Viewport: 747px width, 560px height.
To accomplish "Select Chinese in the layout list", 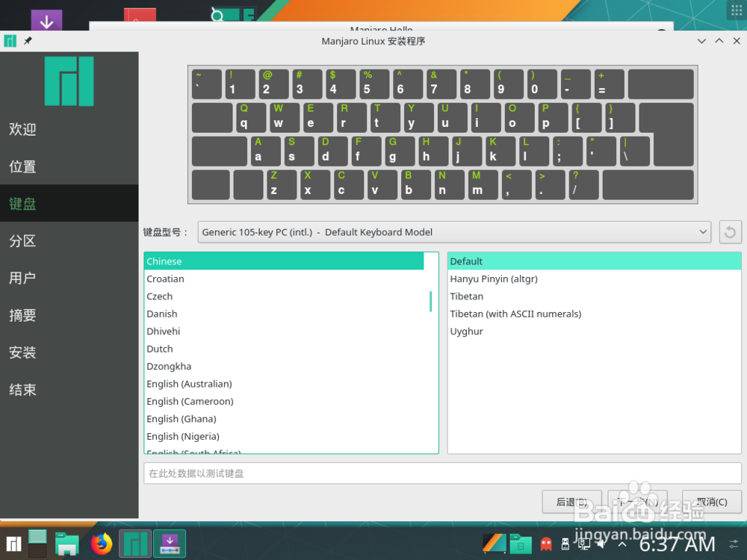I will [x=283, y=261].
